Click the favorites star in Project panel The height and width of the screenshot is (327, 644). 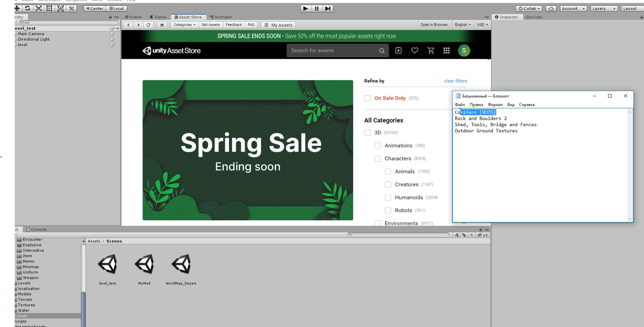tap(471, 235)
